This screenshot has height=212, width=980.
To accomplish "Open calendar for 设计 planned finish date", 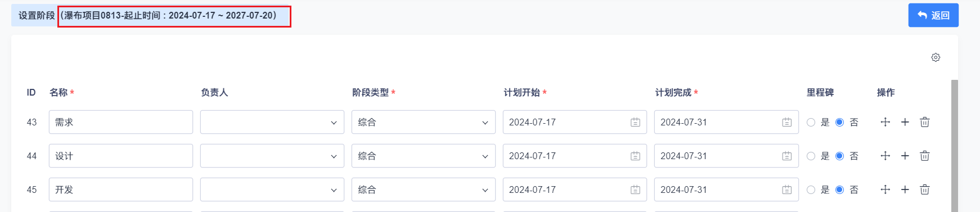I will [x=786, y=156].
